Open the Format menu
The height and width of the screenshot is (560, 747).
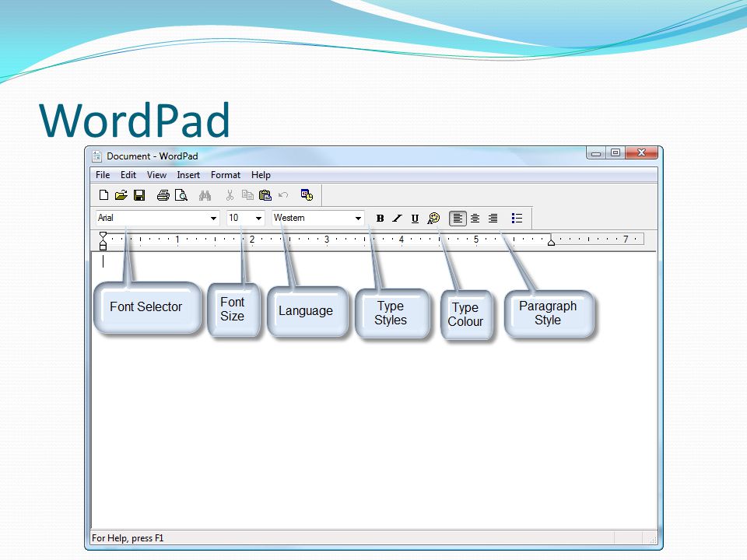tap(226, 175)
